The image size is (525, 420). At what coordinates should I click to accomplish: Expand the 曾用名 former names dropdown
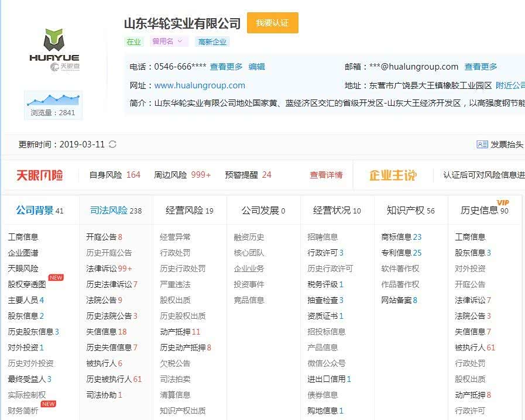click(169, 42)
